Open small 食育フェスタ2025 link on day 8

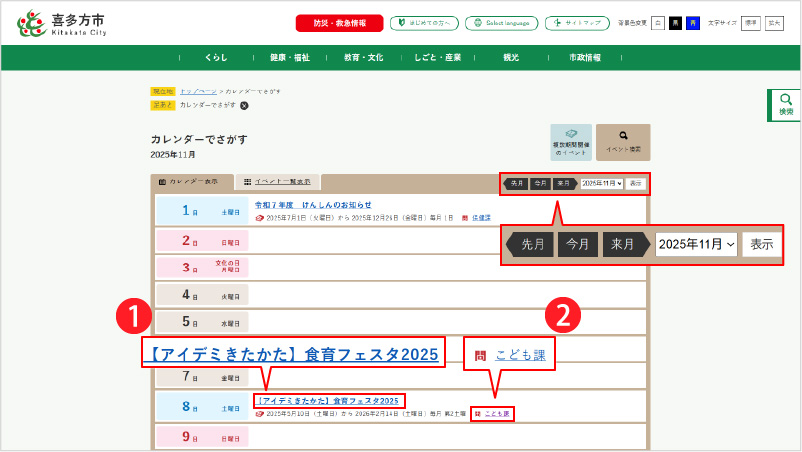[328, 401]
